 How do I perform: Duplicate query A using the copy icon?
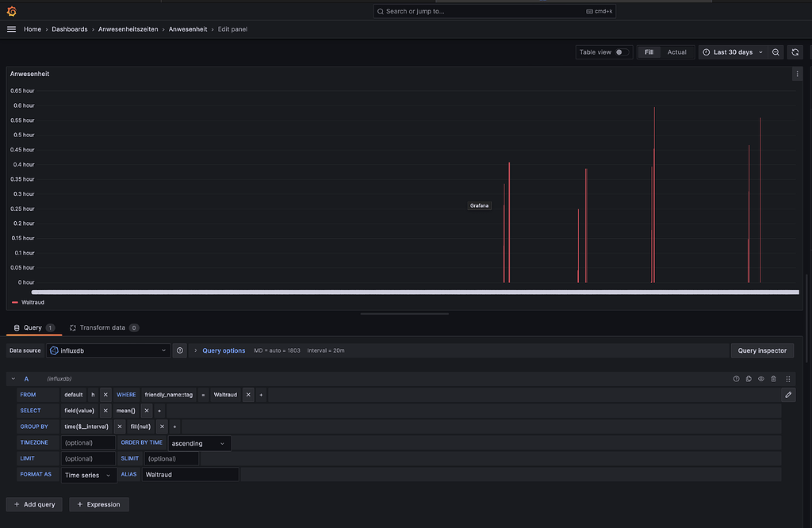point(749,378)
